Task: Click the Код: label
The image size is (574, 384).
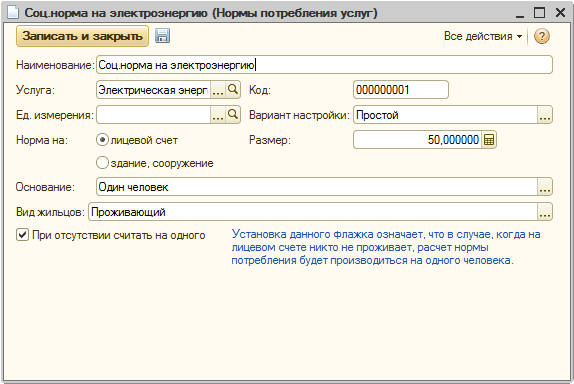Action: 260,90
